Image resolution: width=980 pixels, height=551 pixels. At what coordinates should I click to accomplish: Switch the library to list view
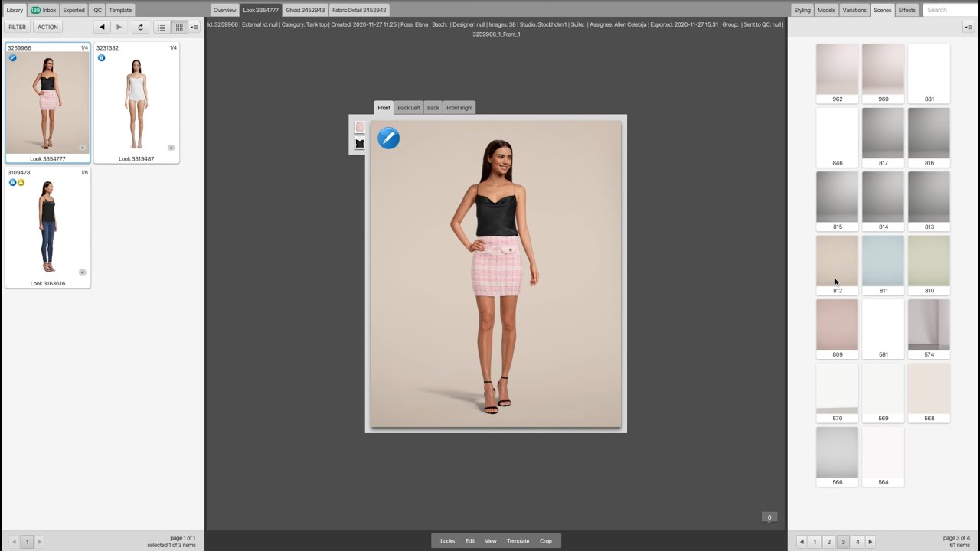tap(162, 27)
